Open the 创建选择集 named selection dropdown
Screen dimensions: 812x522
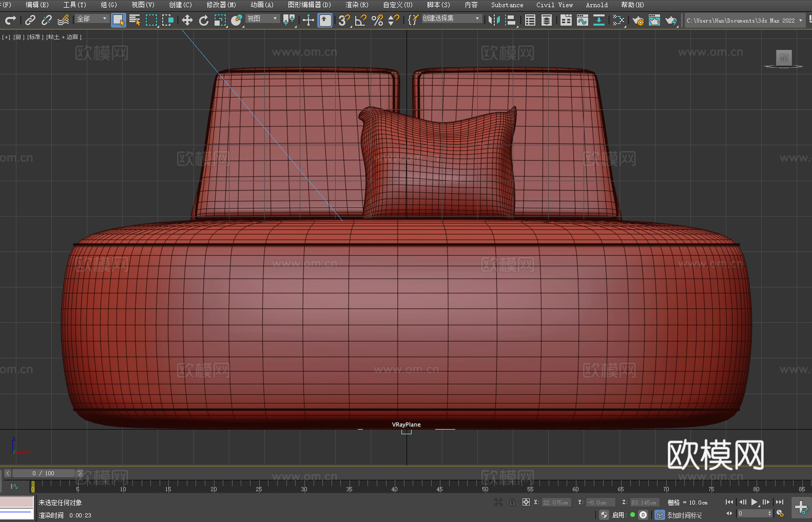[452, 18]
